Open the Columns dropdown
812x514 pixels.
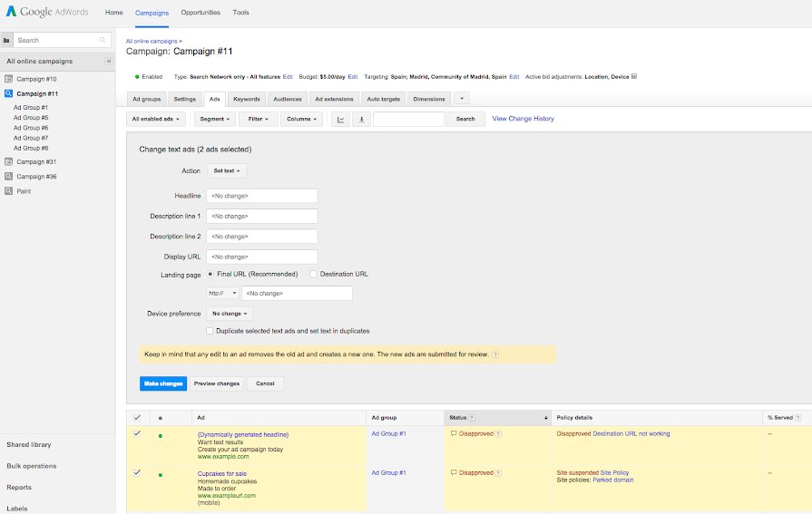point(302,119)
